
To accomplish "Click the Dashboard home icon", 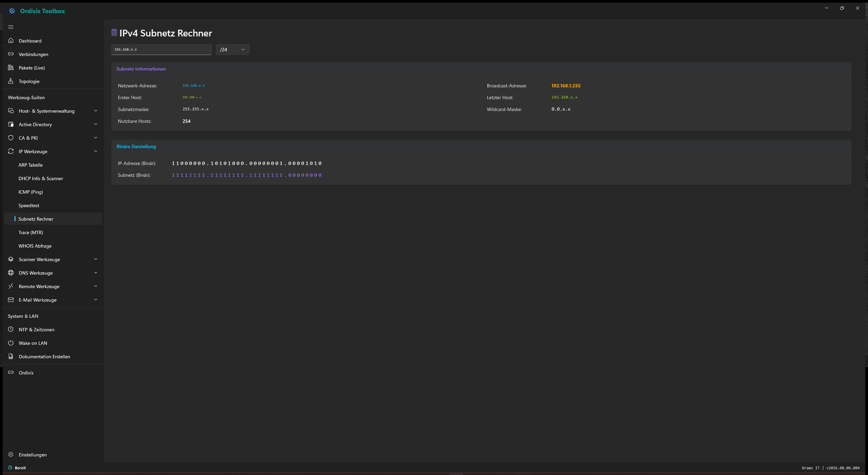I will [x=10, y=41].
